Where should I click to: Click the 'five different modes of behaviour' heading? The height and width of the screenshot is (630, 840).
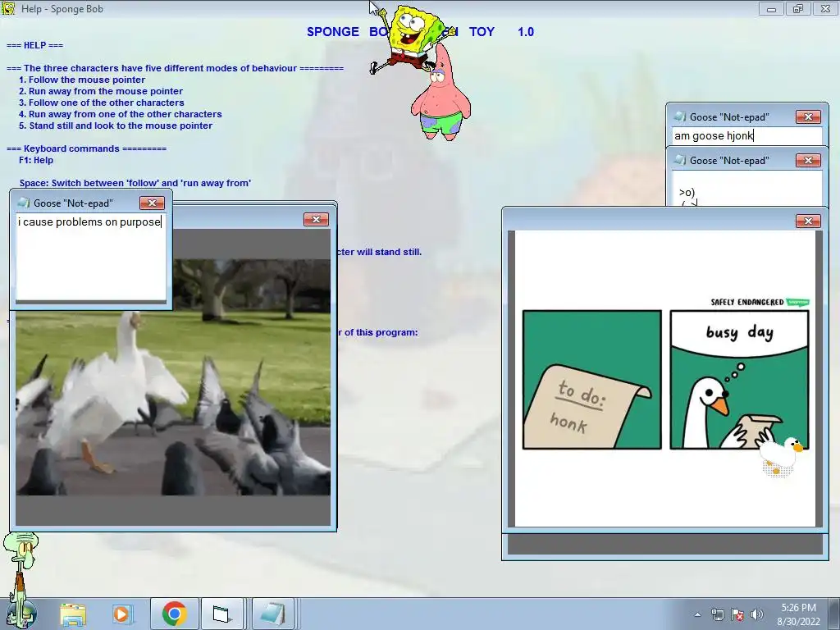tap(175, 68)
